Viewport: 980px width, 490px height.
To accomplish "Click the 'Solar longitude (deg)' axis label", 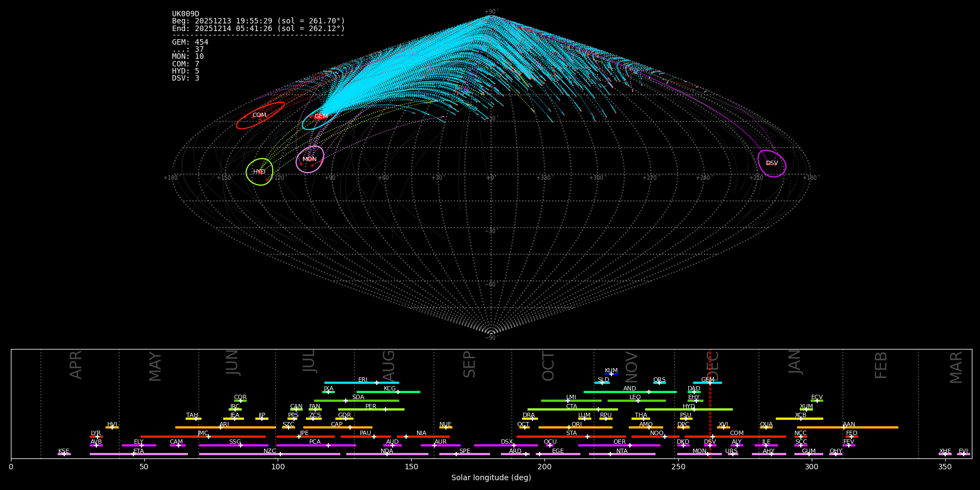I will coord(491,478).
